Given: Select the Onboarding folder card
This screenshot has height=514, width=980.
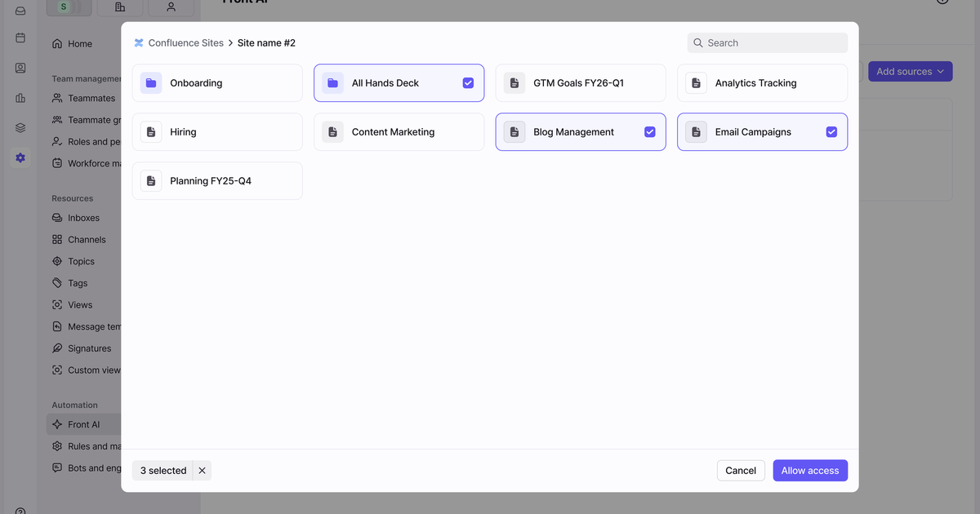Looking at the screenshot, I should (217, 83).
